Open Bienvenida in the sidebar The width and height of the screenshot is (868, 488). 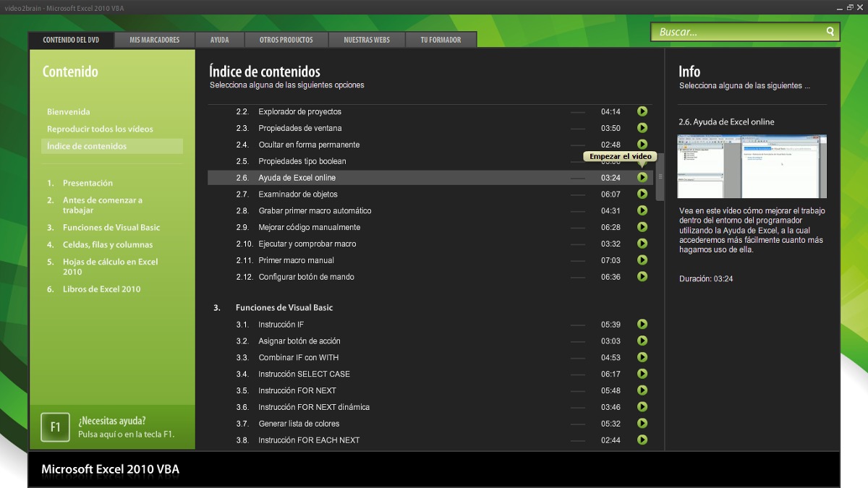pyautogui.click(x=69, y=112)
